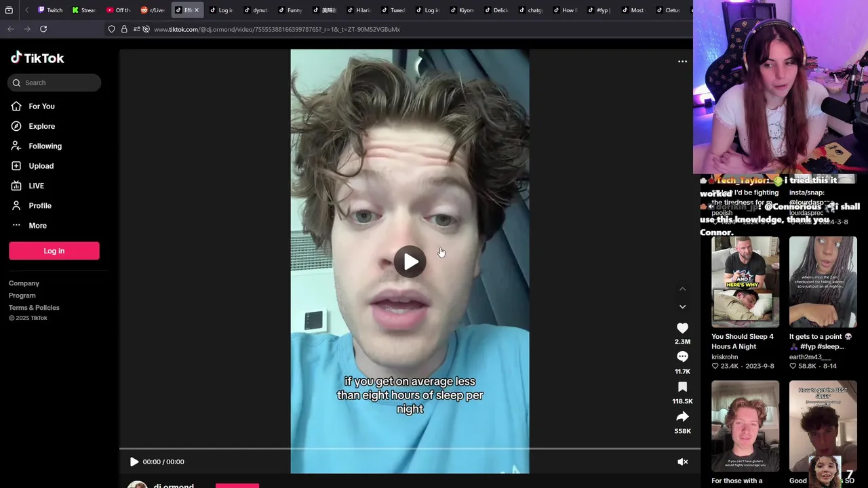Share the video with arrow icon
This screenshot has width=868, height=488.
[x=682, y=417]
